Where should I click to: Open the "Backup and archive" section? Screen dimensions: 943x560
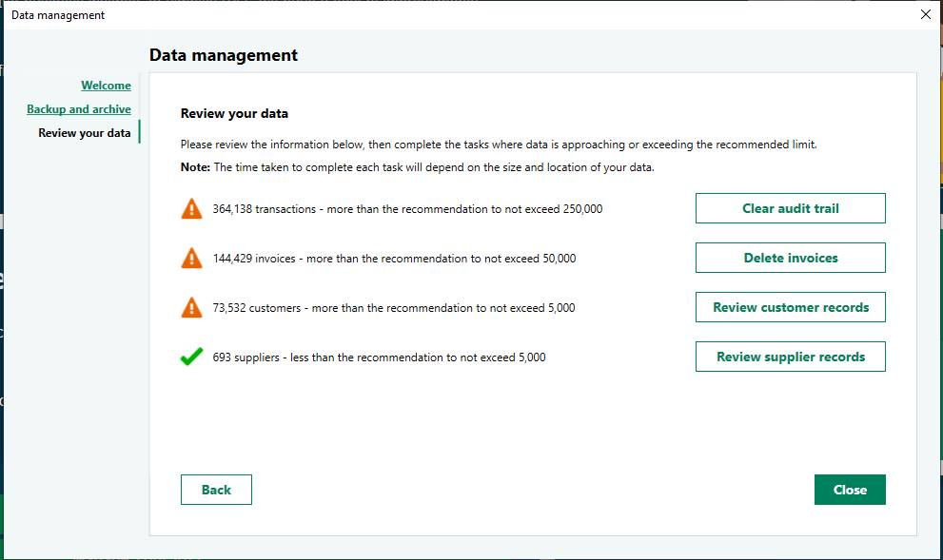point(78,108)
